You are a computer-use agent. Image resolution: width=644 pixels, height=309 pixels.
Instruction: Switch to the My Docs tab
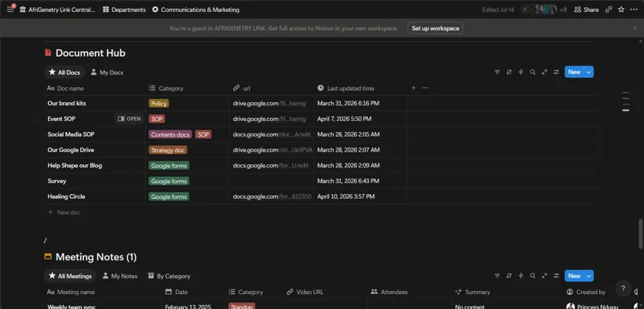click(x=107, y=72)
